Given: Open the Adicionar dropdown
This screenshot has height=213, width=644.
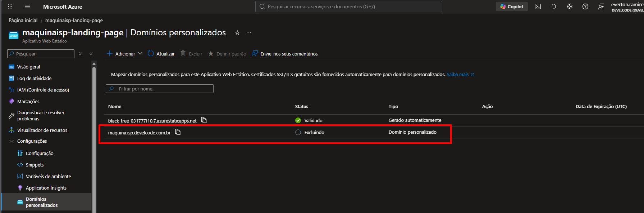Looking at the screenshot, I should pos(124,54).
